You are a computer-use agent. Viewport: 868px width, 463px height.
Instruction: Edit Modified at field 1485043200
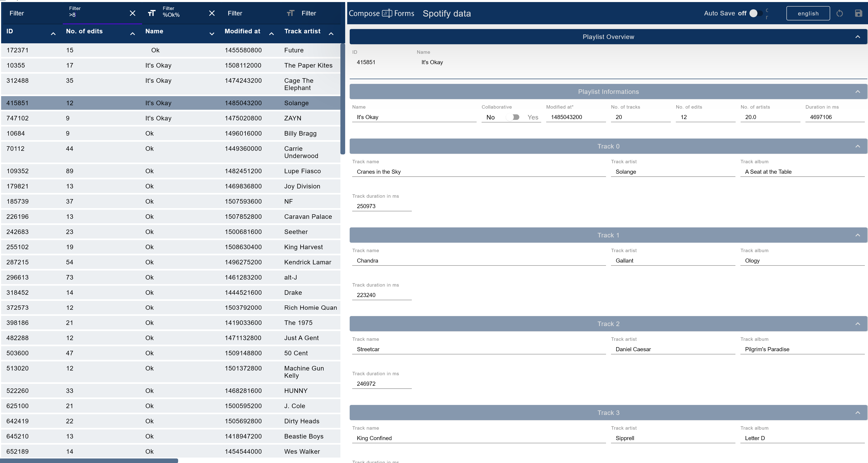pos(576,117)
